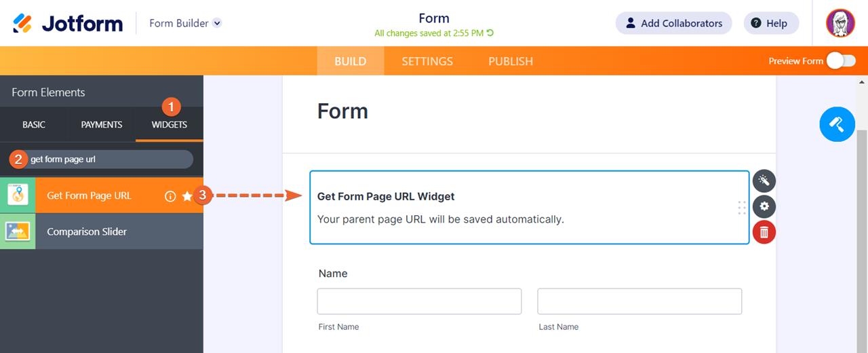The image size is (868, 353).
Task: Click the revision history icon
Action: [x=490, y=33]
